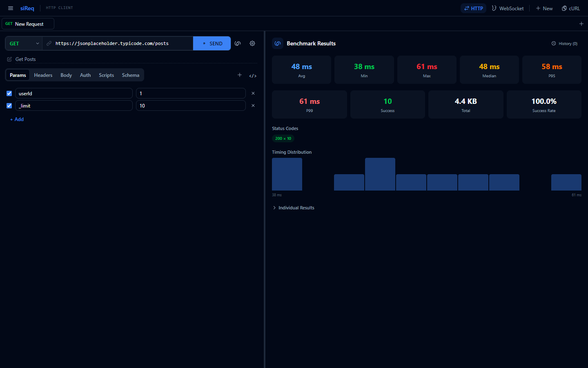
Task: Click the last timing distribution bar near 61 ms
Action: click(x=566, y=182)
